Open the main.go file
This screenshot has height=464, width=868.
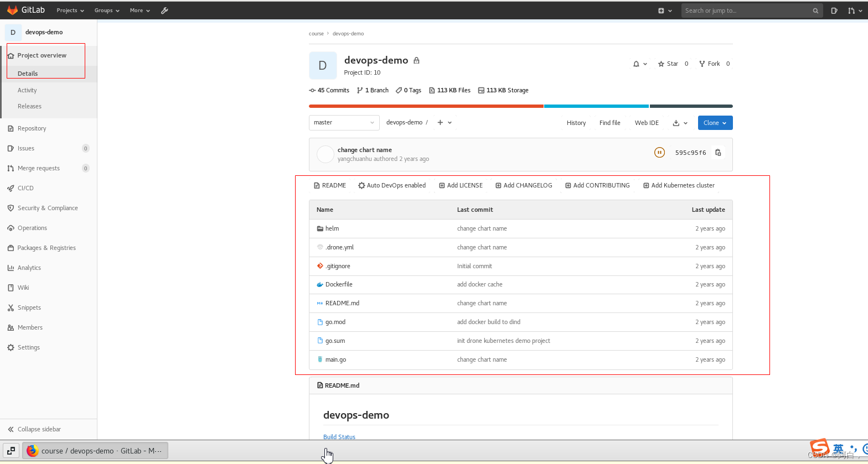click(x=335, y=359)
